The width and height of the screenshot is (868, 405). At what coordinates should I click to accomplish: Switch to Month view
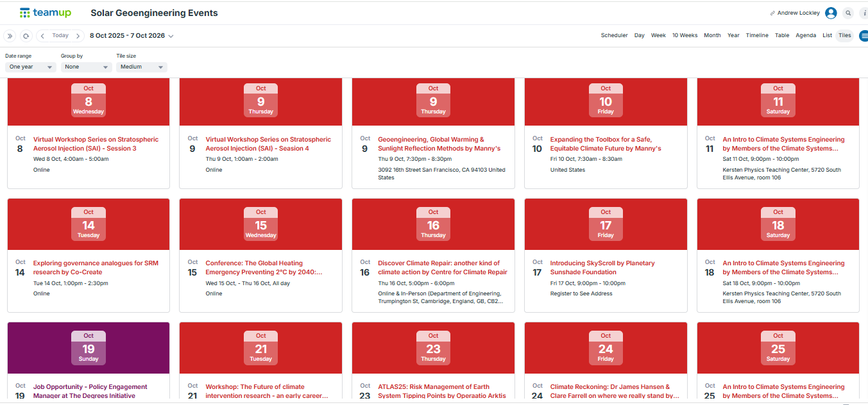[x=712, y=36]
